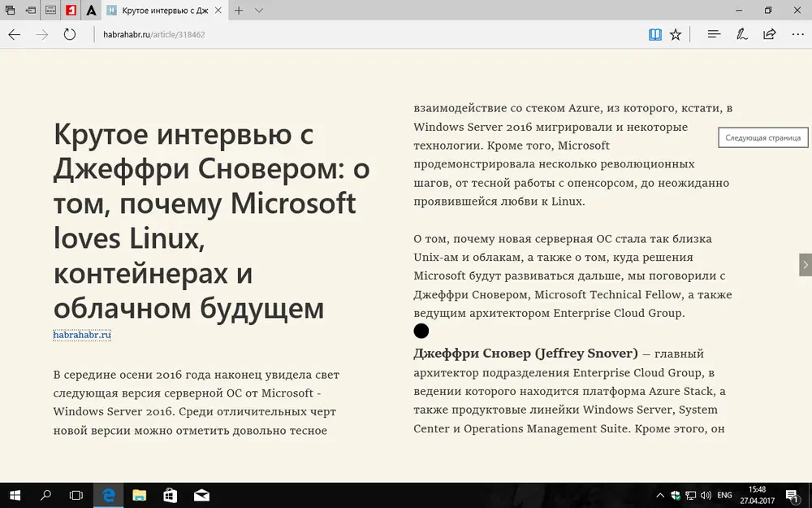Add this page to favorites with the star
This screenshot has width=812, height=508.
[676, 34]
